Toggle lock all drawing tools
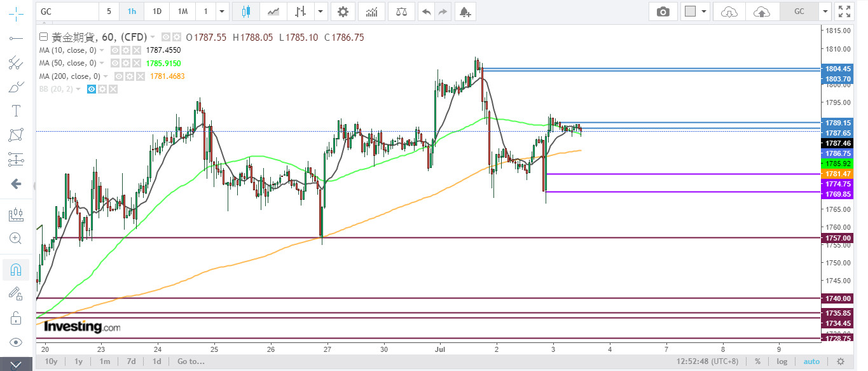 16,318
